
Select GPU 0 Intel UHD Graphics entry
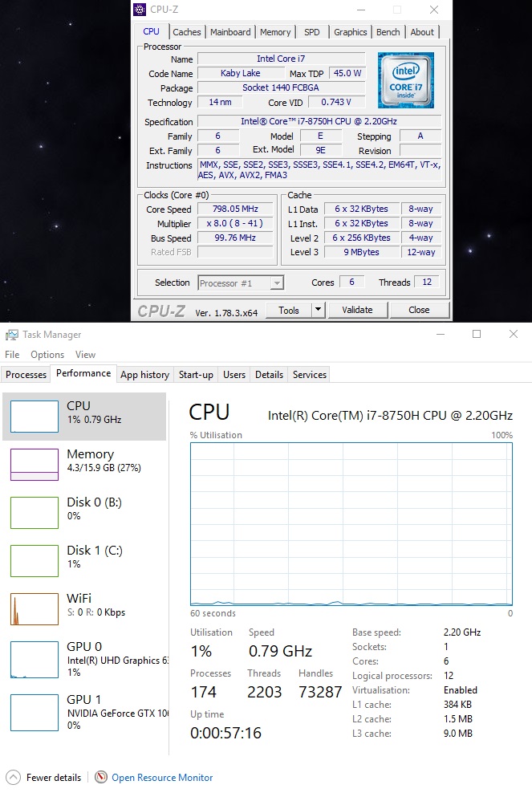tap(84, 659)
